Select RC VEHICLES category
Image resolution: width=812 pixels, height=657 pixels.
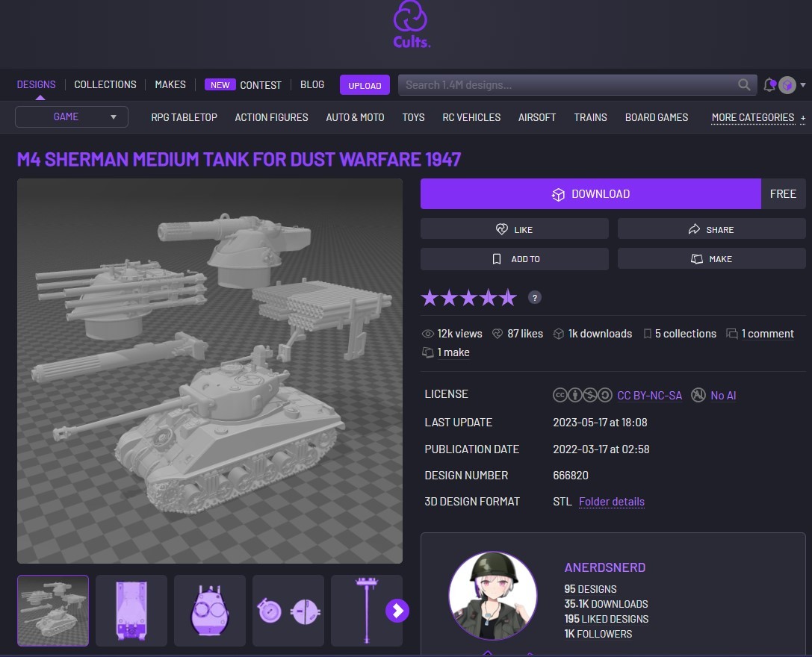(471, 117)
